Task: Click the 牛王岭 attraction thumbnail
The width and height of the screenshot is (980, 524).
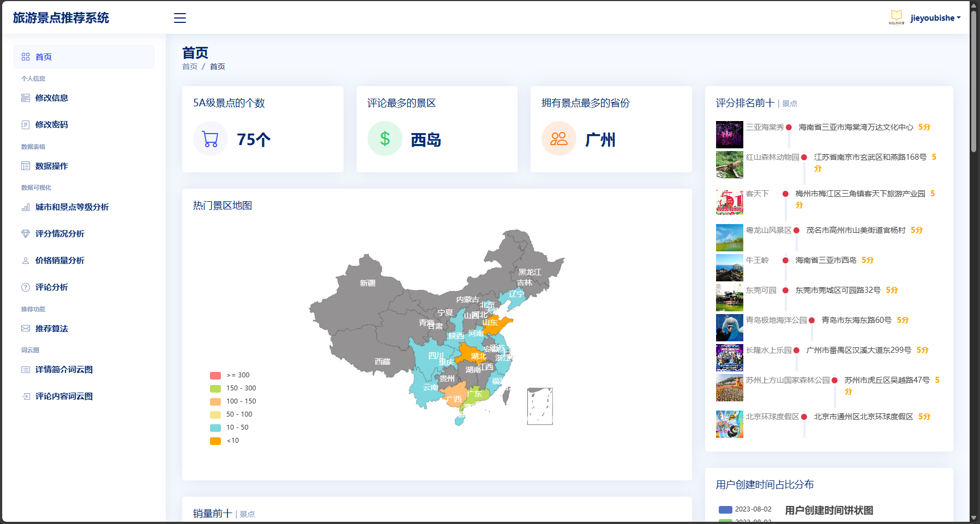Action: pyautogui.click(x=730, y=268)
